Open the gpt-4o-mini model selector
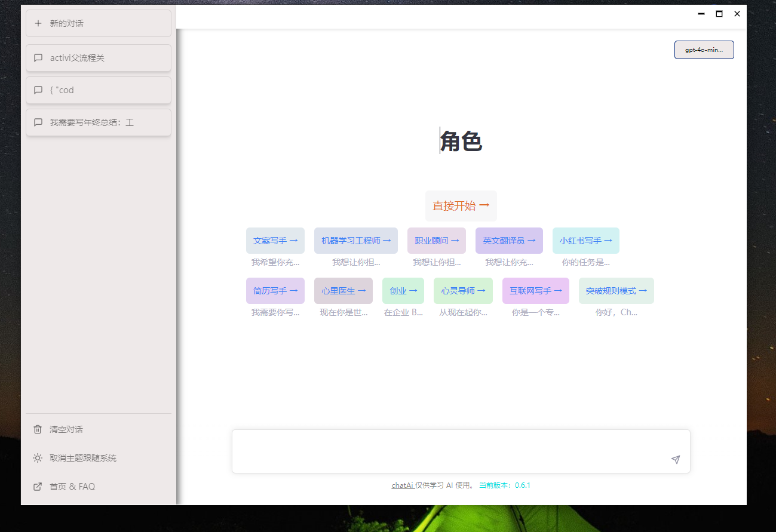 pyautogui.click(x=704, y=50)
